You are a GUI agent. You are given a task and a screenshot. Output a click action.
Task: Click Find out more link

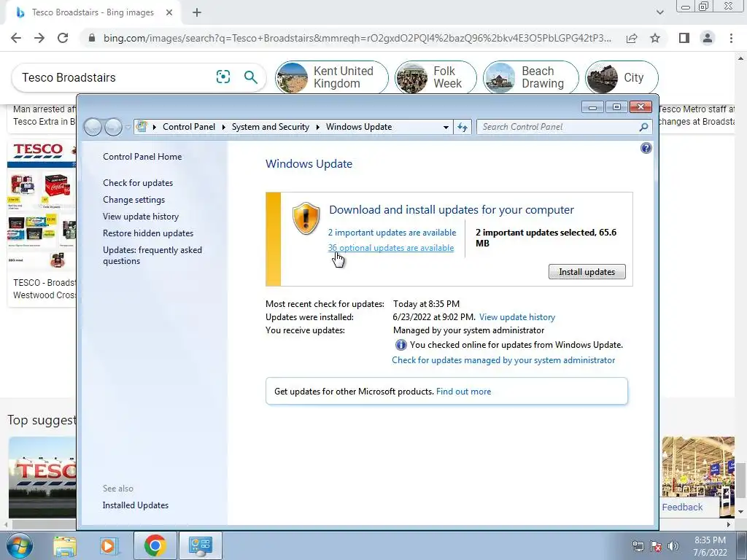tap(463, 392)
